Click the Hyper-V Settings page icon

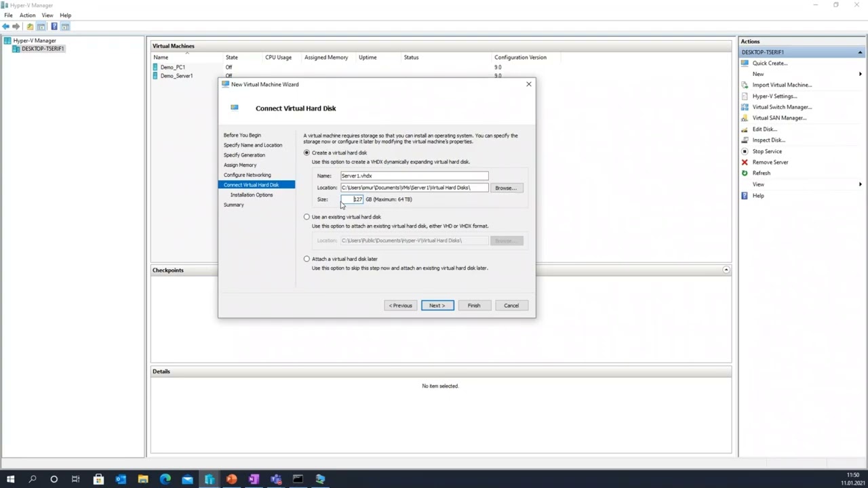tap(745, 96)
